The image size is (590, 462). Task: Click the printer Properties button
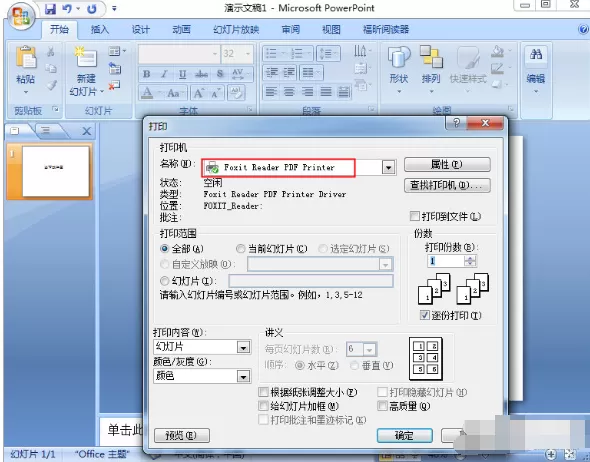(x=447, y=164)
